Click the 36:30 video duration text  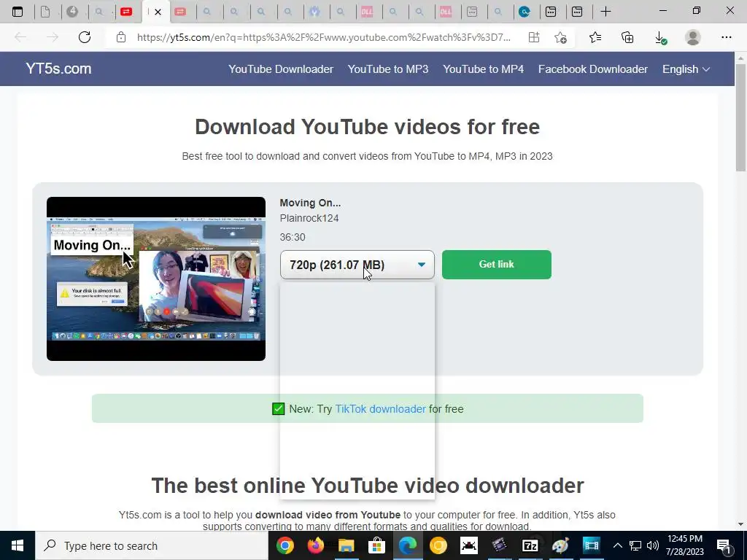click(293, 237)
